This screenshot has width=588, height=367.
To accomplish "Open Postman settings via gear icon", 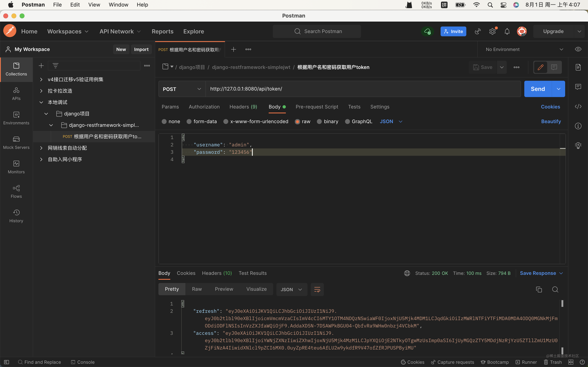I will tap(492, 31).
